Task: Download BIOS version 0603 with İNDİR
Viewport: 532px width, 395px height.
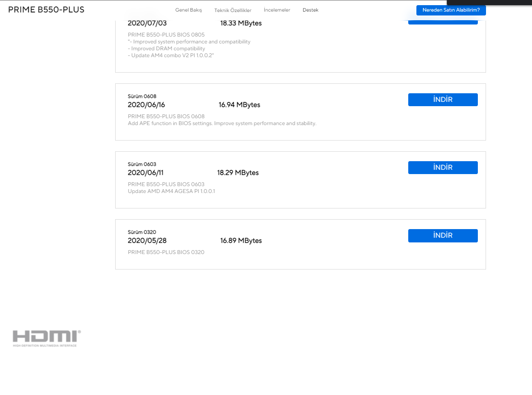Action: click(x=443, y=168)
